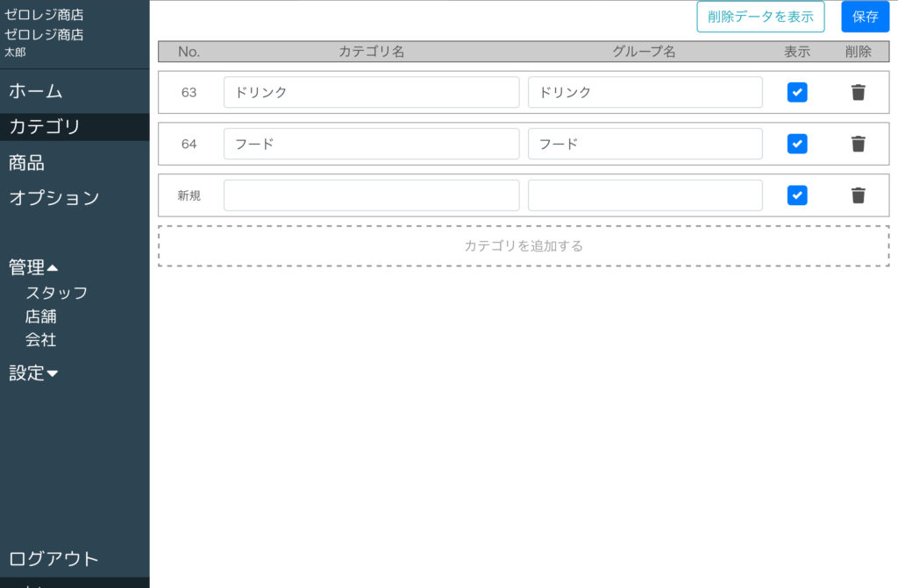Click the empty カテゴリ名 field in 新規 row
898x588 pixels.
click(x=371, y=195)
